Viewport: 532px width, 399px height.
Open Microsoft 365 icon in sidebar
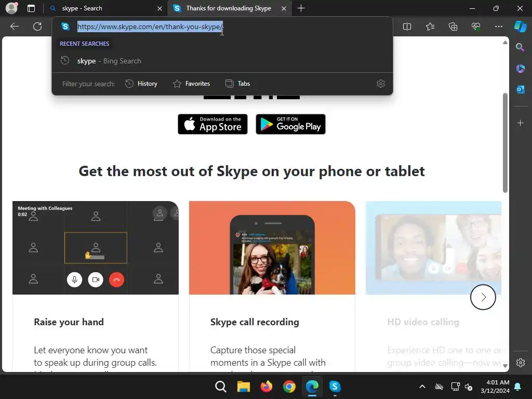coord(520,69)
